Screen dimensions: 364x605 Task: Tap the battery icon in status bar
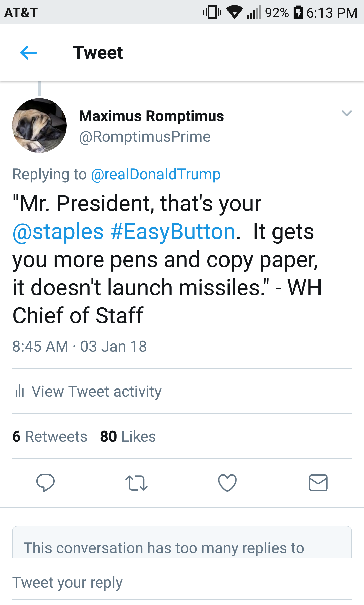pos(298,12)
